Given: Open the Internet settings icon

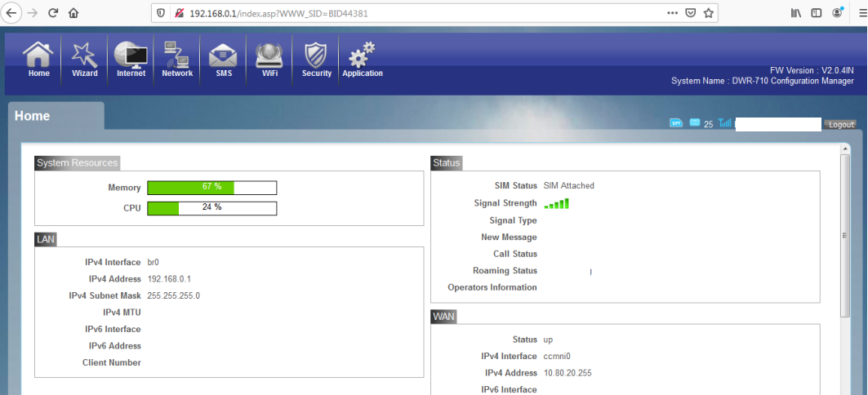Looking at the screenshot, I should pos(131,60).
